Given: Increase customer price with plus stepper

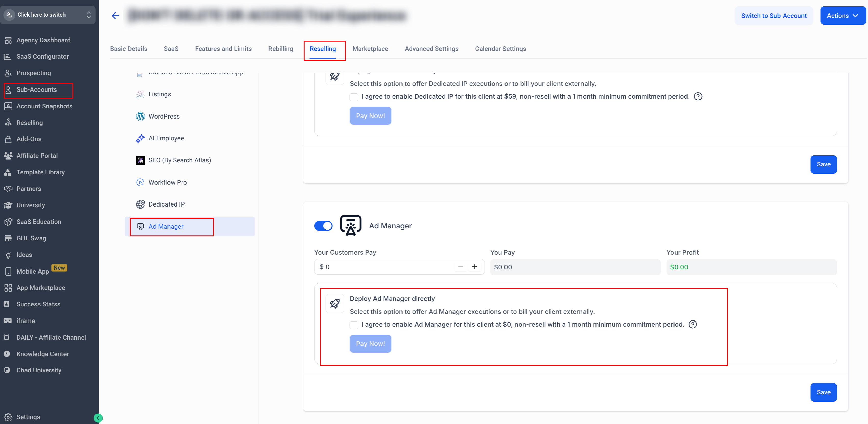Looking at the screenshot, I should click(x=474, y=267).
